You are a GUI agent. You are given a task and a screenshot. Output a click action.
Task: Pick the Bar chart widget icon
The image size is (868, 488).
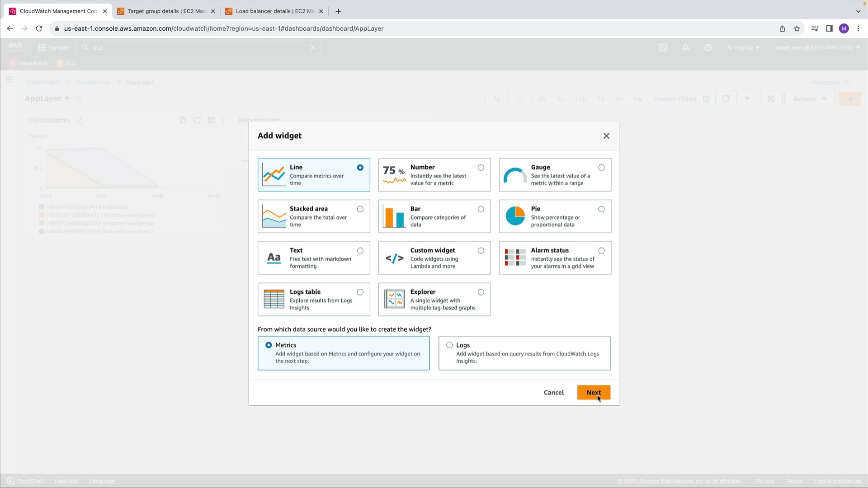point(394,216)
